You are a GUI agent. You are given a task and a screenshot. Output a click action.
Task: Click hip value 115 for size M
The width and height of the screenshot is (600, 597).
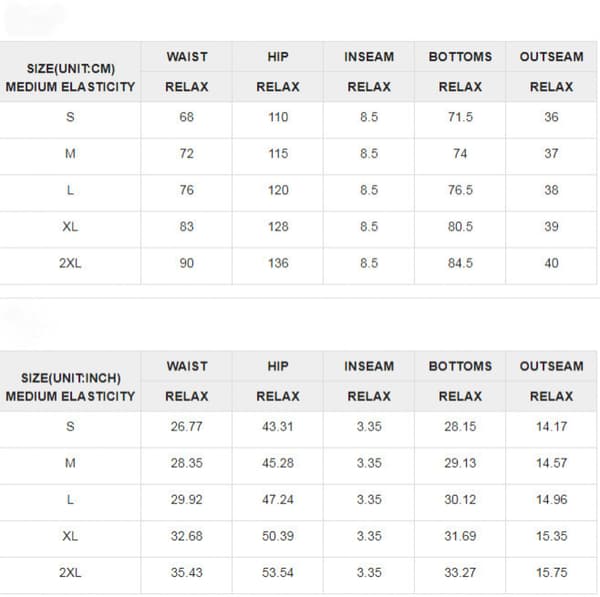point(278,154)
